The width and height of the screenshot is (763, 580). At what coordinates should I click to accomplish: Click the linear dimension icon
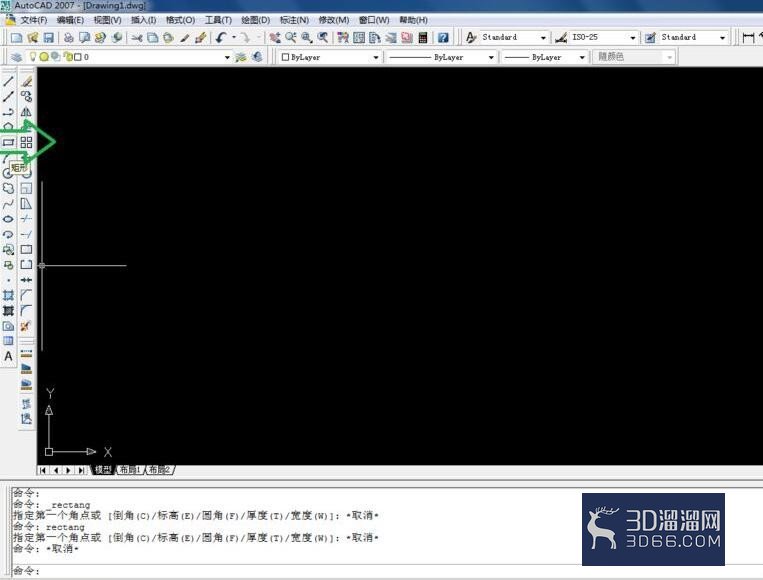[748, 37]
